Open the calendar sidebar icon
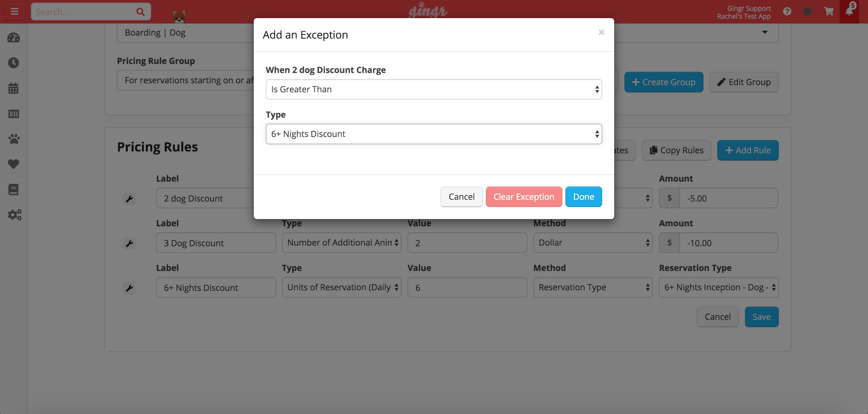 [x=14, y=88]
